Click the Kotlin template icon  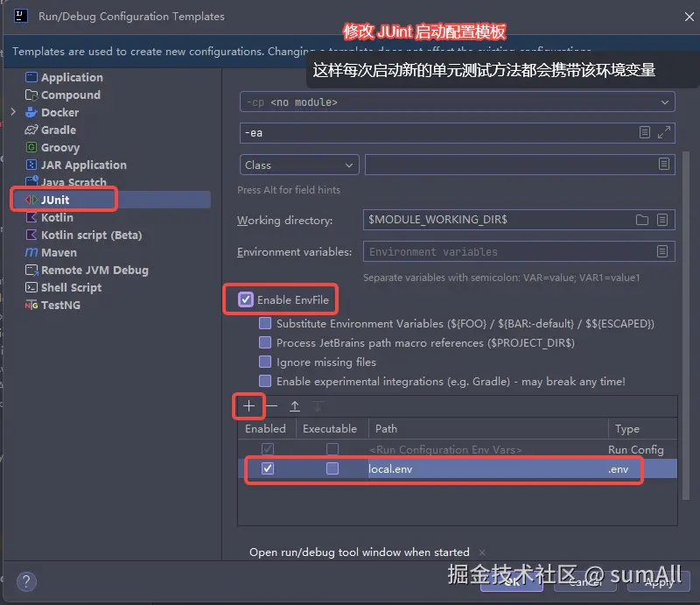tap(31, 218)
